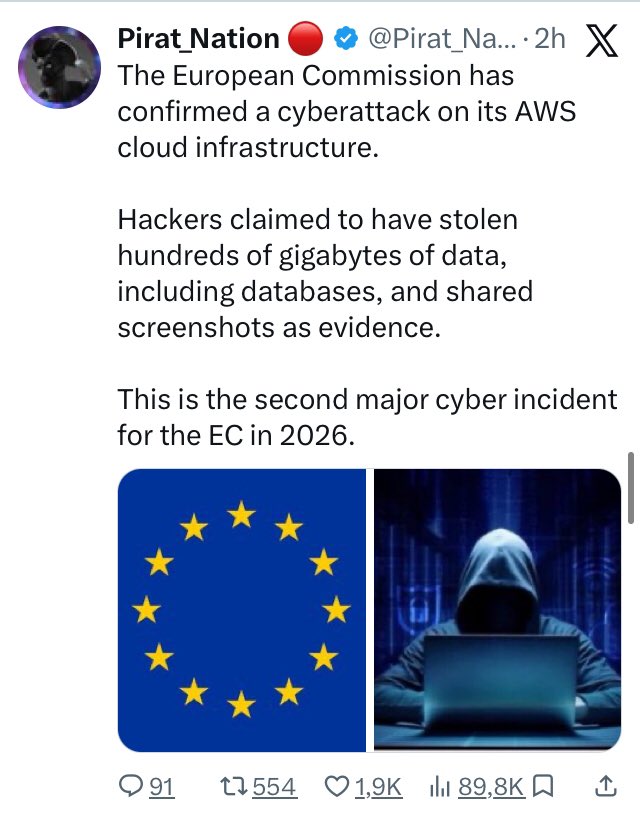Open the EU flag image
This screenshot has width=640, height=828.
click(242, 610)
